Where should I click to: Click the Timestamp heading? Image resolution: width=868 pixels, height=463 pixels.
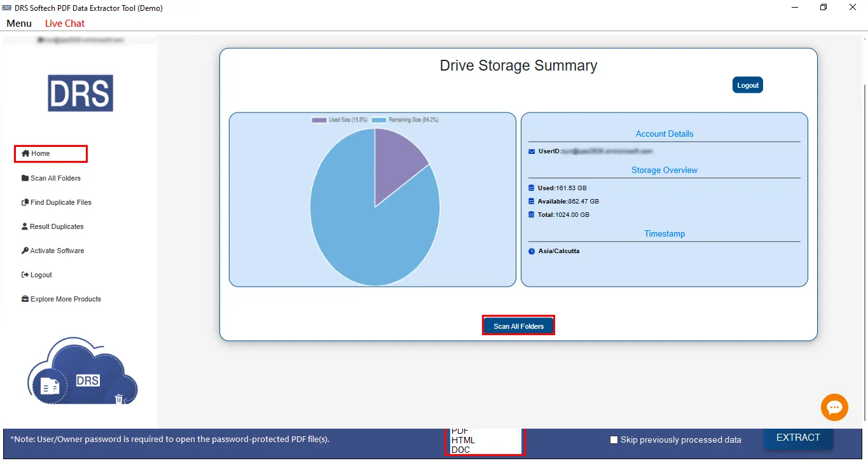pyautogui.click(x=665, y=233)
